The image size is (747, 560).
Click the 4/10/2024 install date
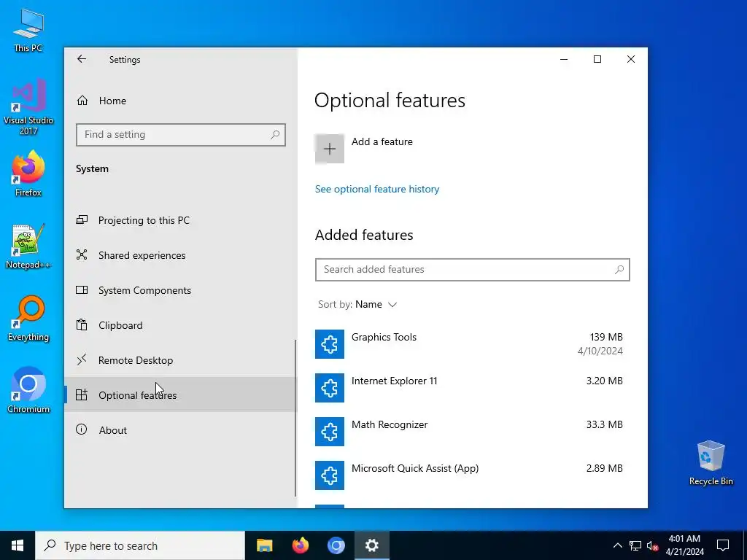(x=600, y=351)
